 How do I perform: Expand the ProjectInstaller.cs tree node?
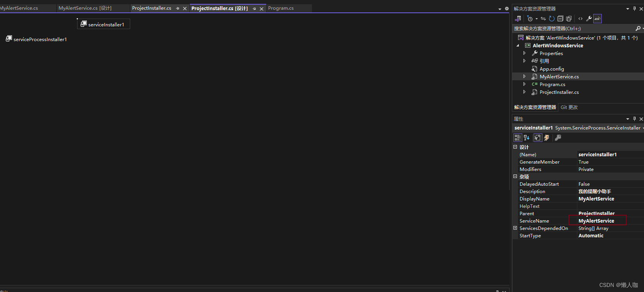(x=524, y=92)
